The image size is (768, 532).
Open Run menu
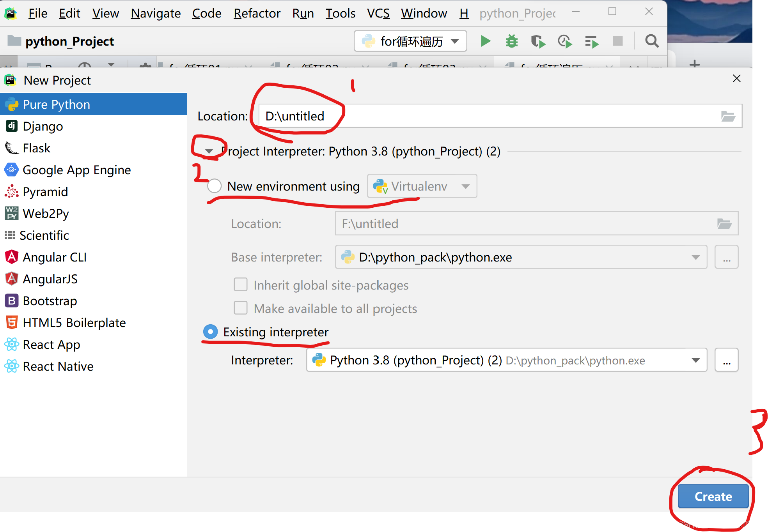point(303,13)
